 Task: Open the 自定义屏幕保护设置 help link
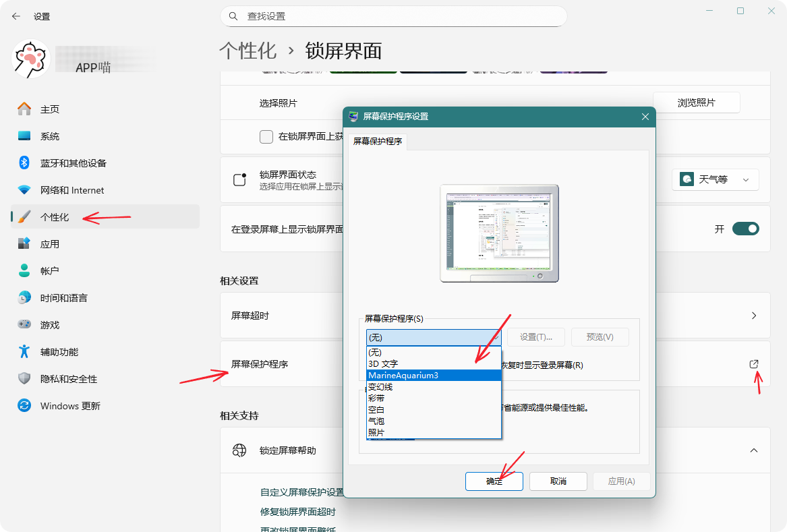click(x=302, y=492)
